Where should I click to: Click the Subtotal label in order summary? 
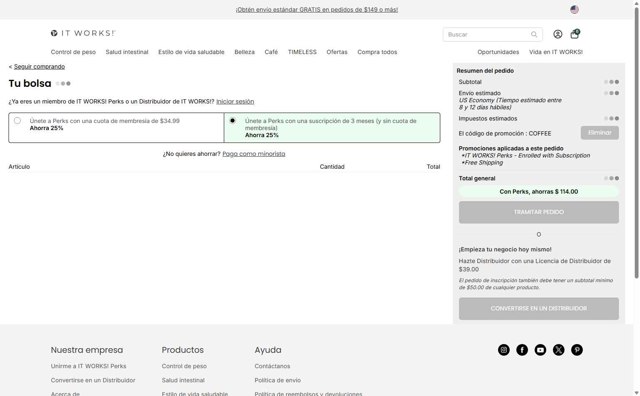coord(470,82)
